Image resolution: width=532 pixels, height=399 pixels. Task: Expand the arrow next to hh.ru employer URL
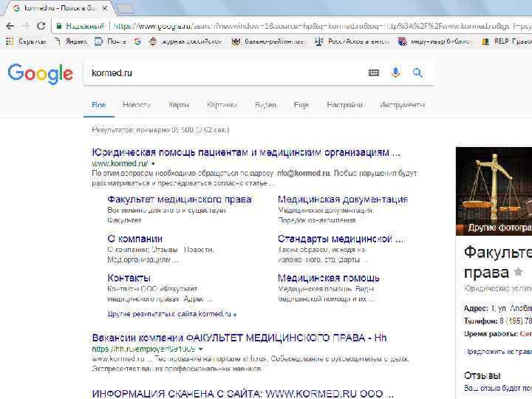coord(201,349)
